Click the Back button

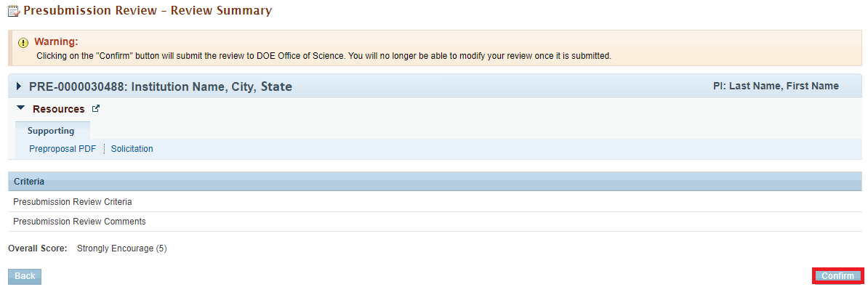(25, 276)
